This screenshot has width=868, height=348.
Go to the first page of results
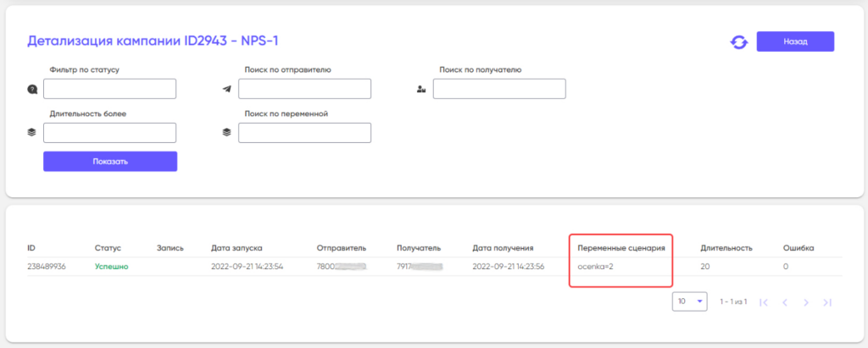[x=764, y=302]
